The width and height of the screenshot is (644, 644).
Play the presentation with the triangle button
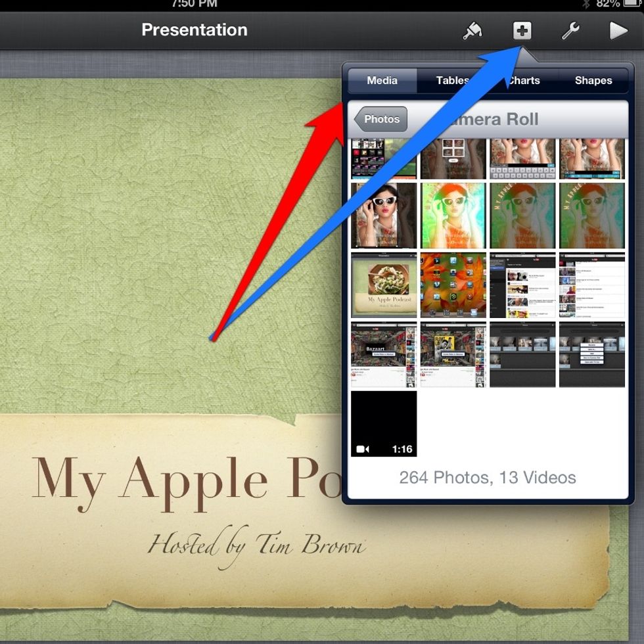(618, 31)
